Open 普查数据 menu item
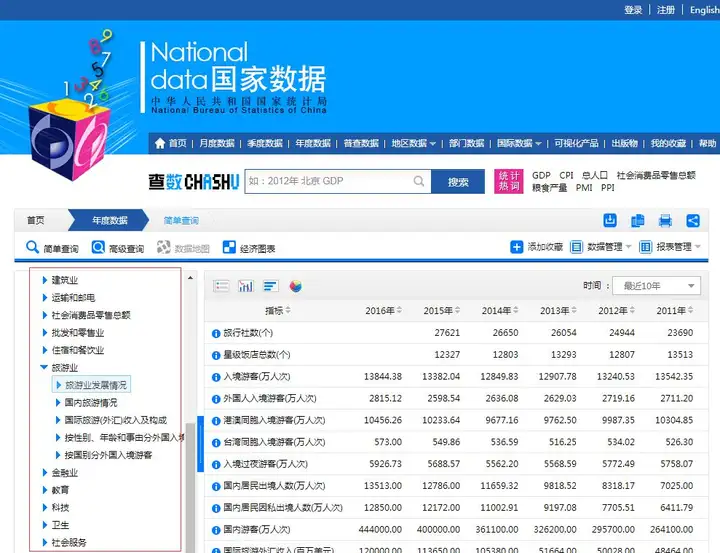720x553 pixels. pos(361,143)
